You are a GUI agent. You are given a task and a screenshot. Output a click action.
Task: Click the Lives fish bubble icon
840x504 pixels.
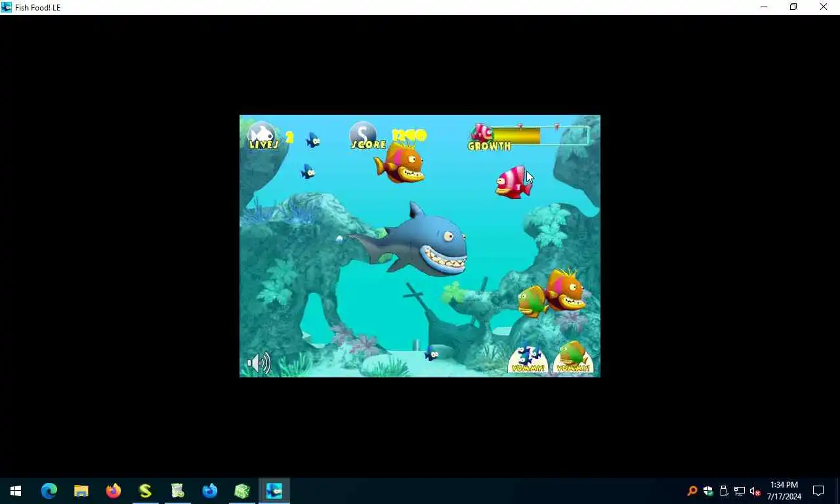(x=261, y=133)
